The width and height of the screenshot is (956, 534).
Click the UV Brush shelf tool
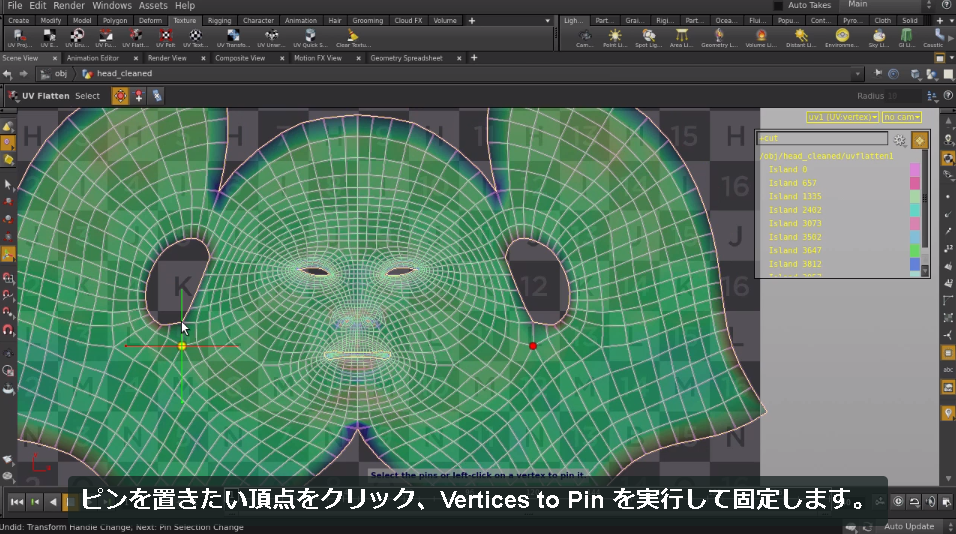click(x=77, y=38)
